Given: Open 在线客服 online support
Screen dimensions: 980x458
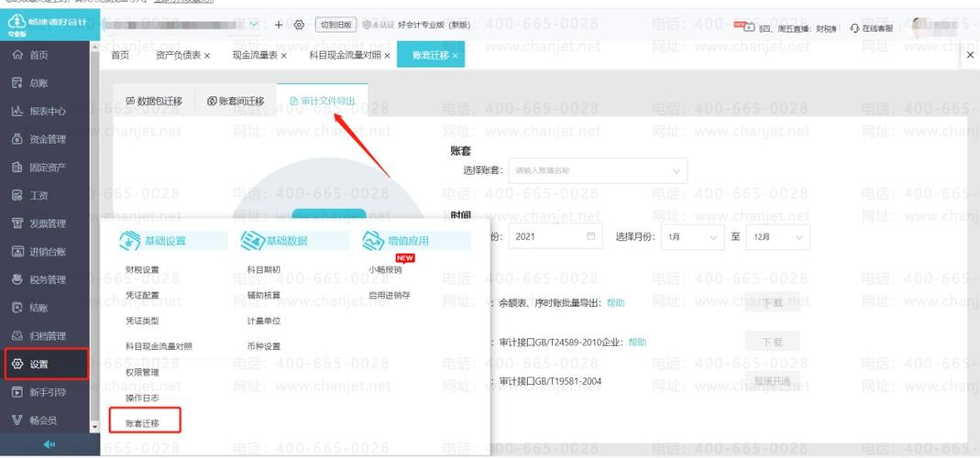Looking at the screenshot, I should 872,28.
